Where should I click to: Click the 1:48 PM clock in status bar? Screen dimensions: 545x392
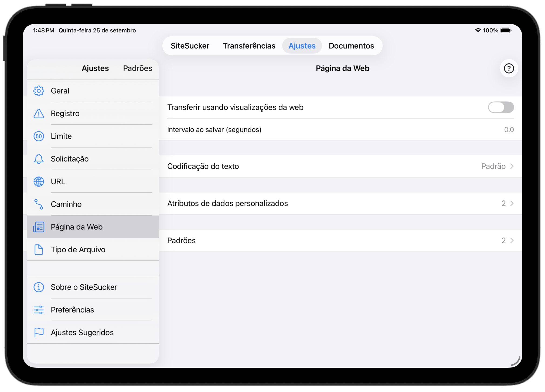[43, 30]
